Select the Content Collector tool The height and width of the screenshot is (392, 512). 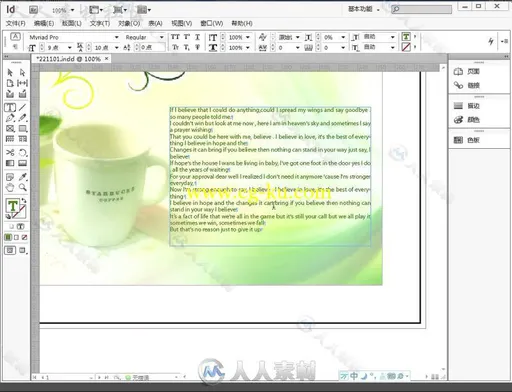click(10, 94)
